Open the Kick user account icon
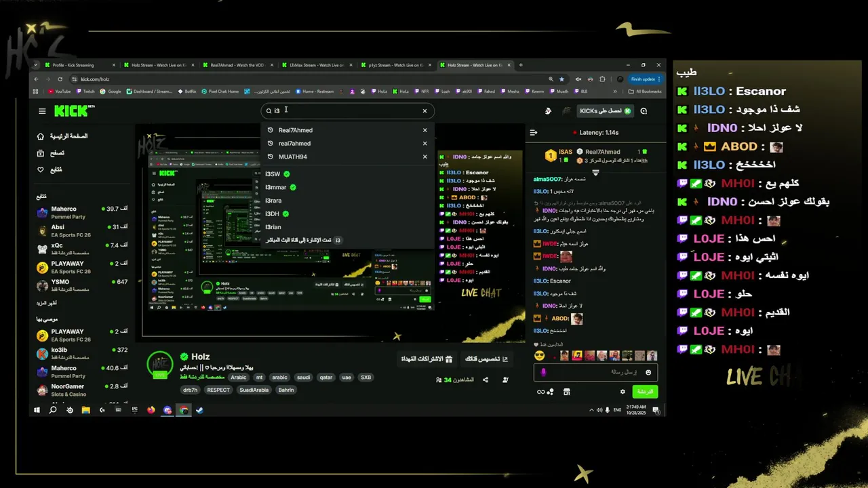The image size is (868, 488). tap(566, 111)
